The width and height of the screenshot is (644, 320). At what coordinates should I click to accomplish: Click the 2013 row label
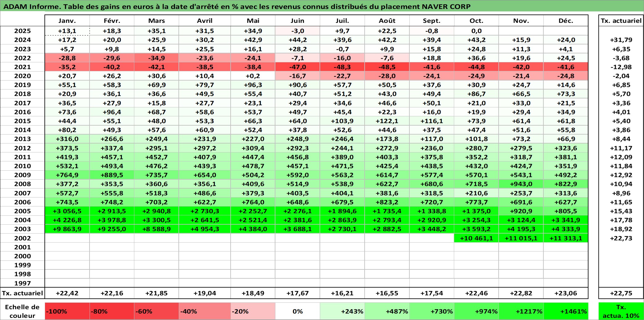tap(23, 139)
